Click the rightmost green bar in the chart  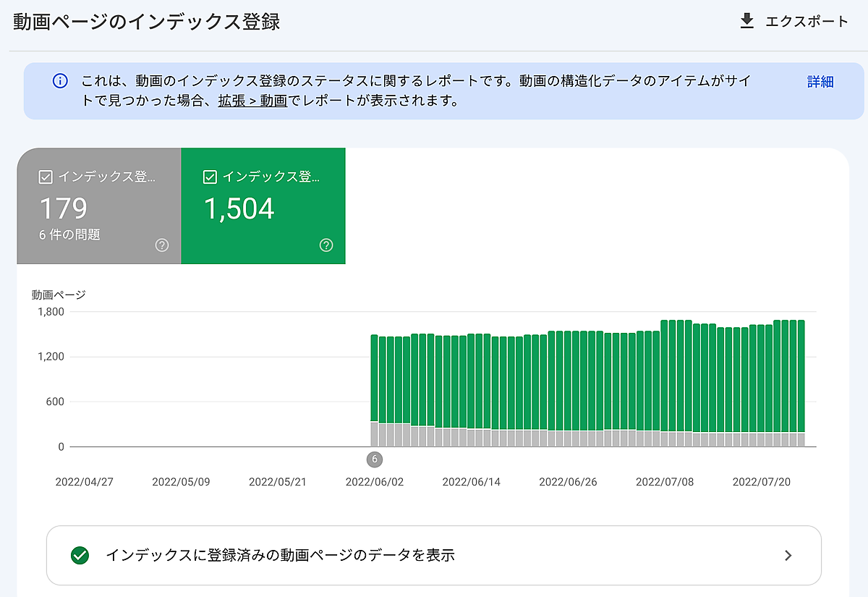click(x=801, y=376)
